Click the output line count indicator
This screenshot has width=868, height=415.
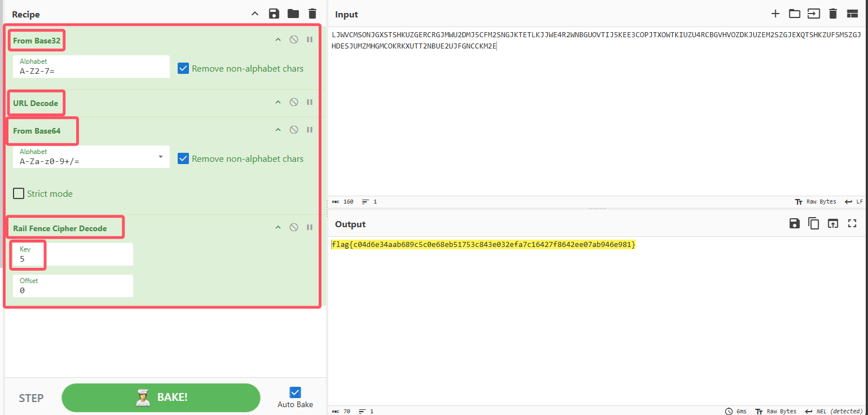[x=365, y=411]
